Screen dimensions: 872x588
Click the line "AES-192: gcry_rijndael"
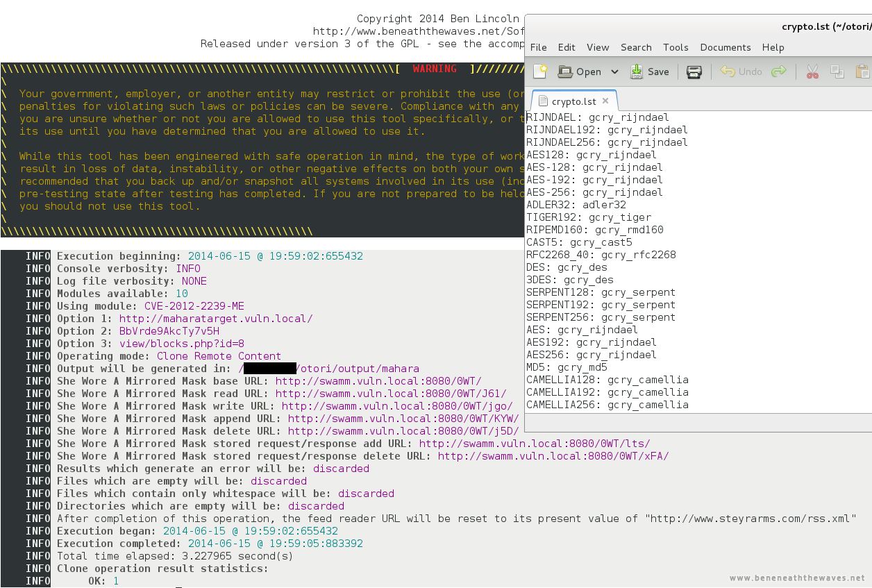click(594, 180)
